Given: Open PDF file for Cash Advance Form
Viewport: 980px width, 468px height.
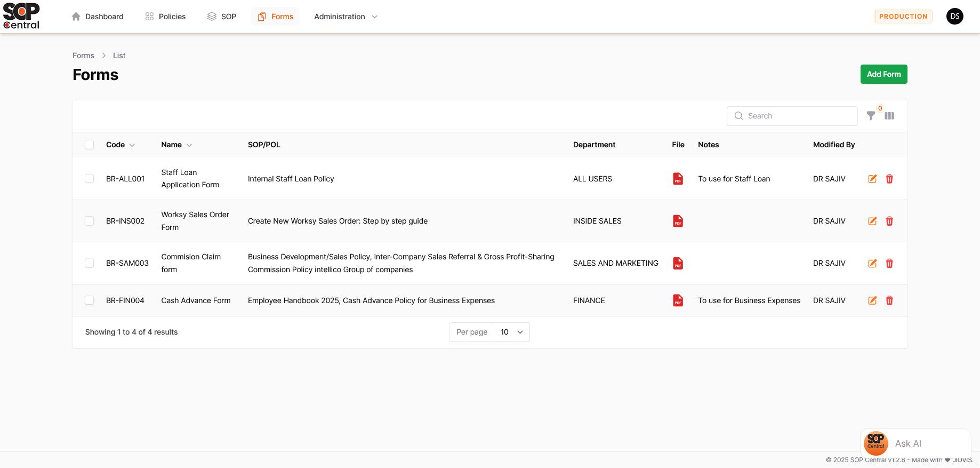Looking at the screenshot, I should pyautogui.click(x=678, y=300).
